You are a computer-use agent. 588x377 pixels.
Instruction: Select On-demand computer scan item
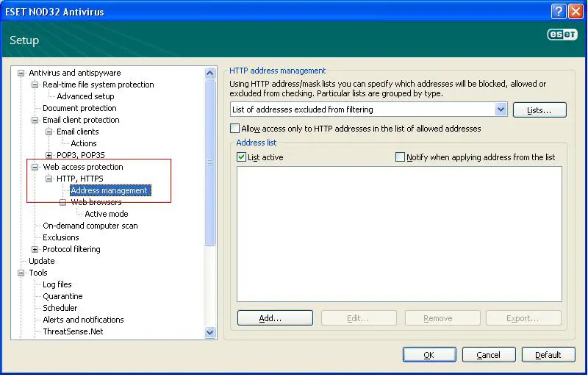click(x=90, y=226)
